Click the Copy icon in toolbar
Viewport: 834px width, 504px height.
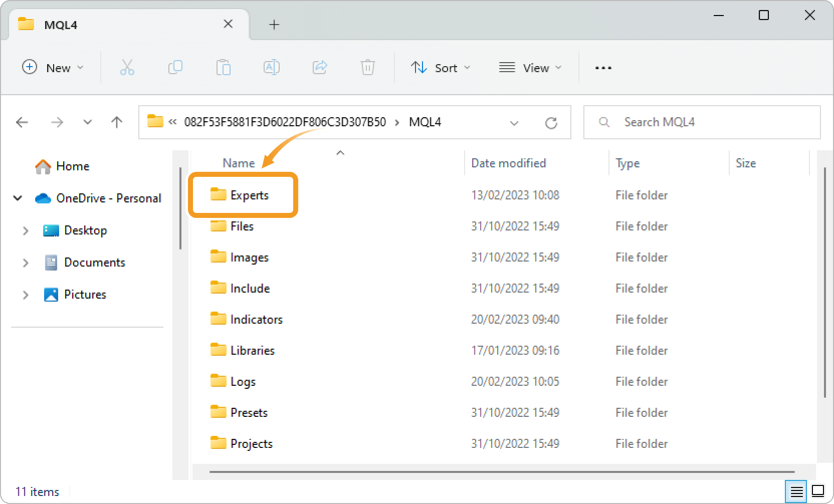click(175, 67)
